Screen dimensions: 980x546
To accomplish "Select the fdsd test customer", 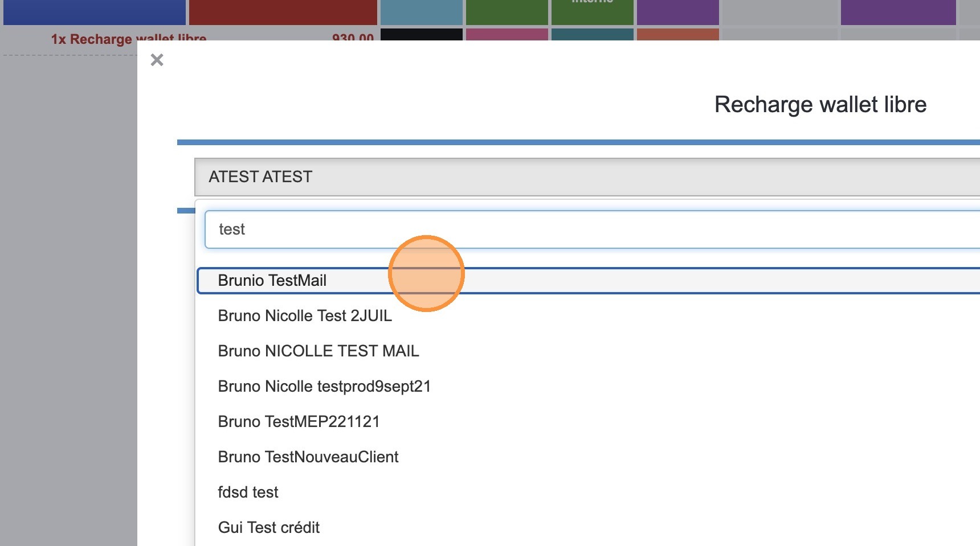I will coord(248,492).
